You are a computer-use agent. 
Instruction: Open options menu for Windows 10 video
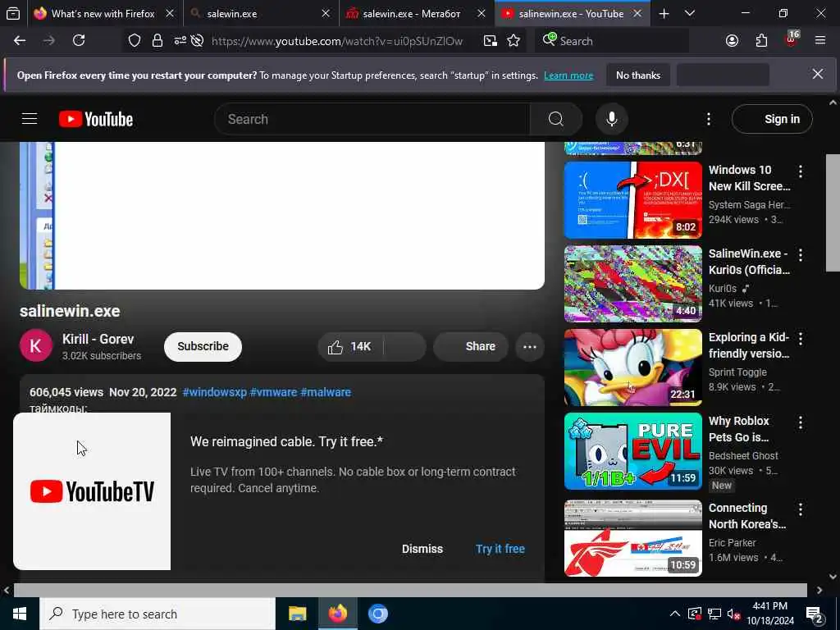(x=801, y=171)
